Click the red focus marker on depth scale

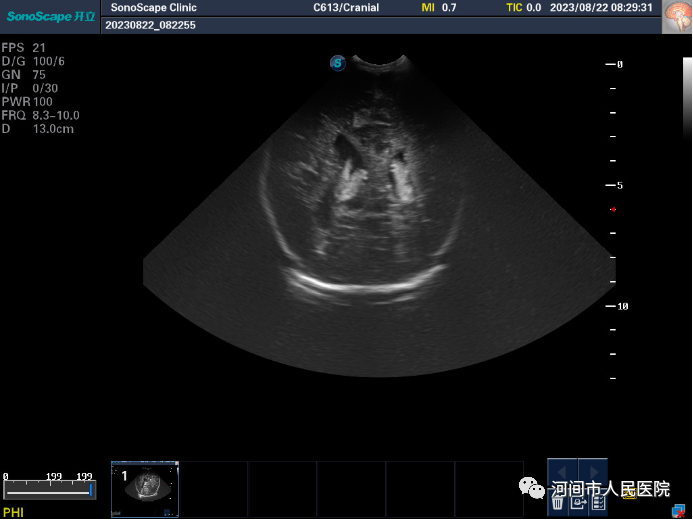pyautogui.click(x=613, y=209)
